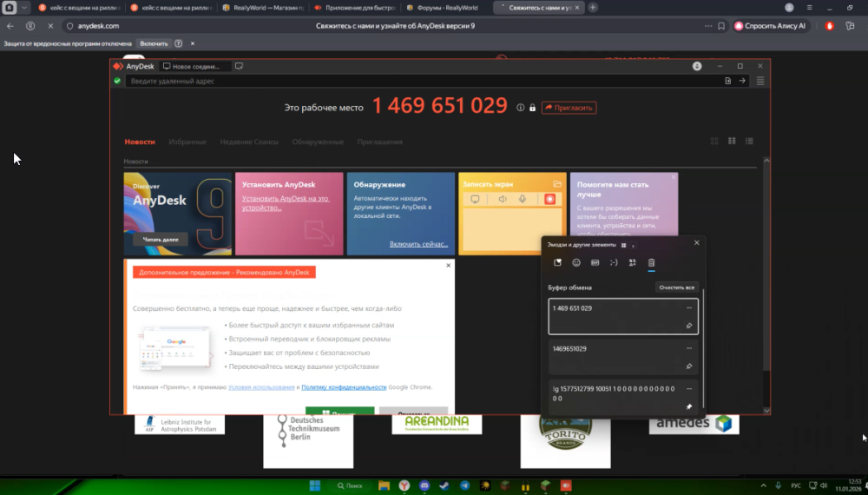Image resolution: width=868 pixels, height=495 pixels.
Task: Open Steam from the taskbar
Action: click(444, 485)
